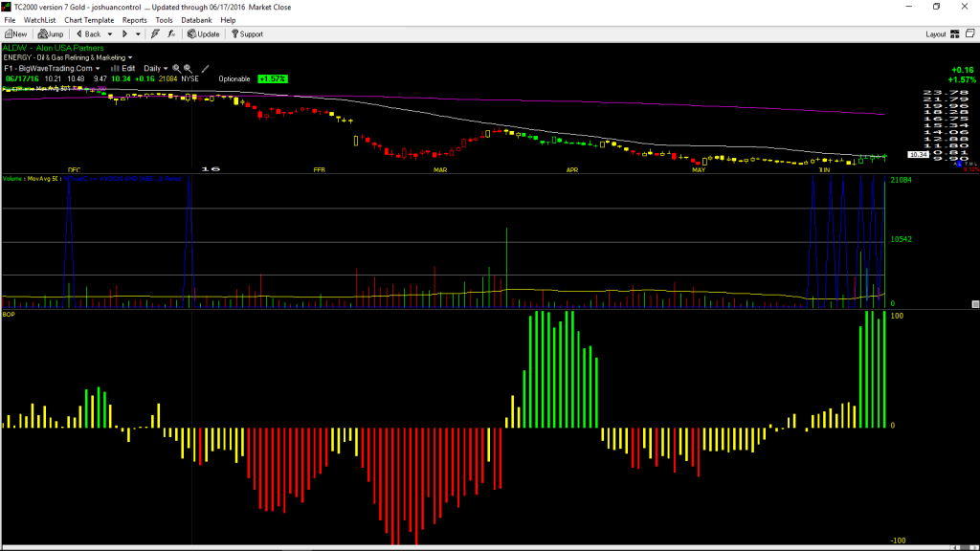This screenshot has height=551, width=980.
Task: Click the New toolbar button
Action: pos(16,34)
